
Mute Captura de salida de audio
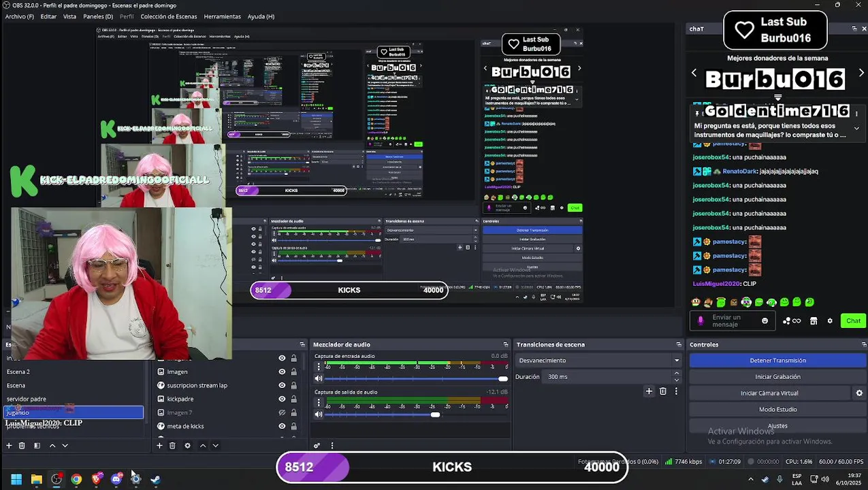(318, 414)
